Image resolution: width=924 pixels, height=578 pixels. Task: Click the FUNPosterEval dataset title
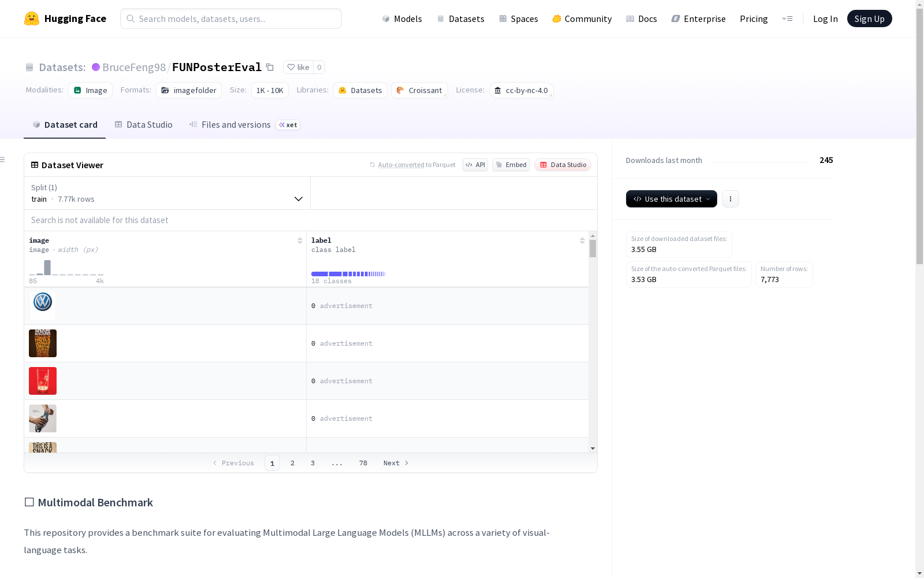click(x=217, y=67)
